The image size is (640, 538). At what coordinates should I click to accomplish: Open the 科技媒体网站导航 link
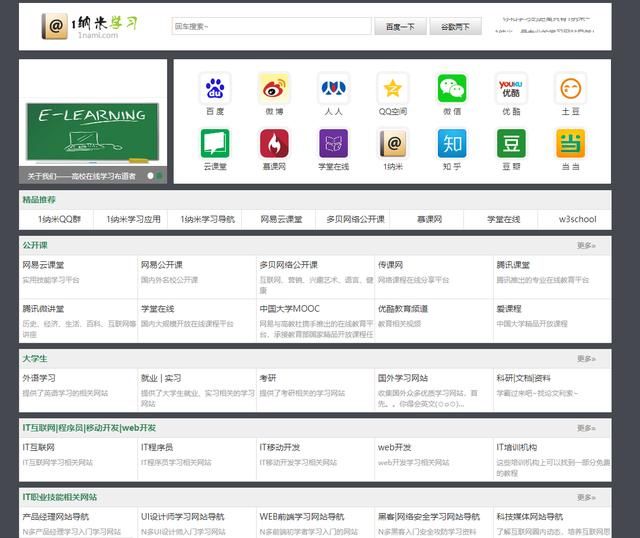pyautogui.click(x=530, y=517)
